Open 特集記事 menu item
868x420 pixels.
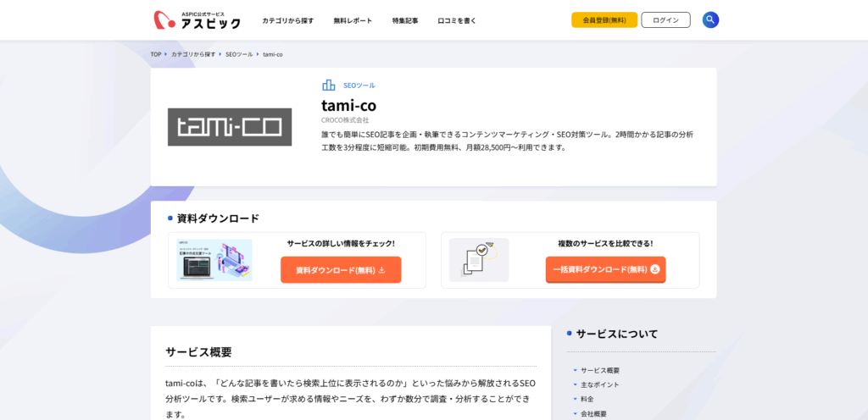pyautogui.click(x=405, y=20)
